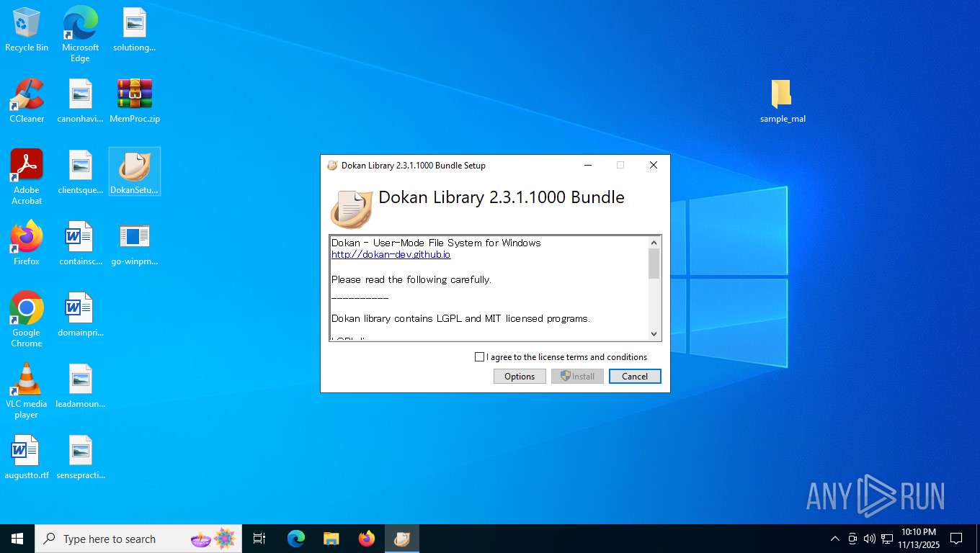The width and height of the screenshot is (980, 553).
Task: Open the taskbar clock and date
Action: [919, 539]
